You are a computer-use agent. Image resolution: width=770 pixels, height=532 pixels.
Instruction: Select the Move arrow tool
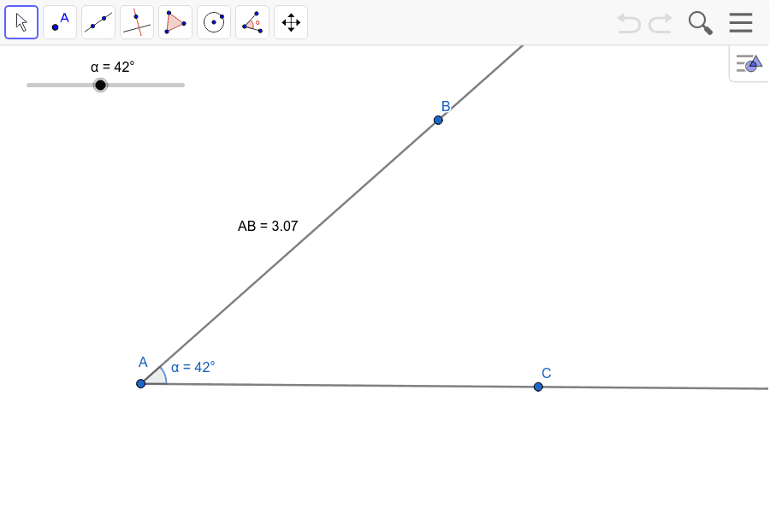(x=21, y=22)
